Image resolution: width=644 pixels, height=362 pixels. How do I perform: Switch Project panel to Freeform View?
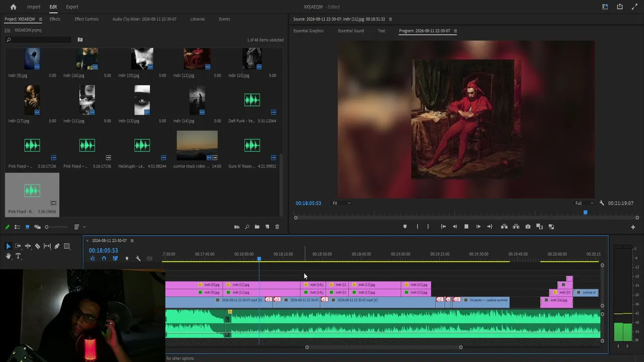[x=37, y=227]
